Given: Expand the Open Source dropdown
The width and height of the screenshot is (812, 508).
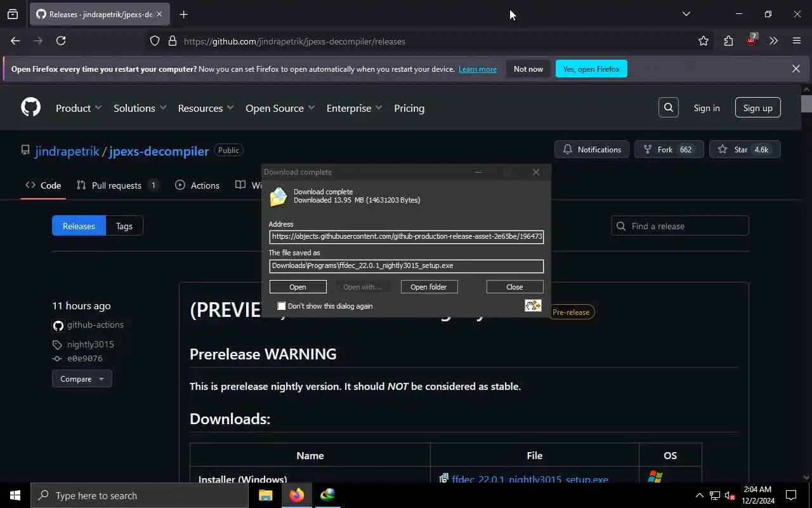Looking at the screenshot, I should [x=280, y=108].
